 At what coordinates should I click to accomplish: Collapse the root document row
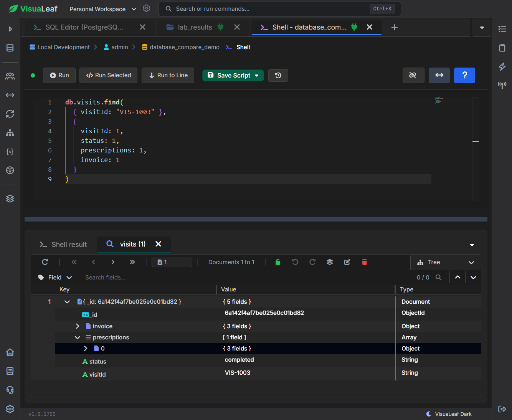point(67,302)
